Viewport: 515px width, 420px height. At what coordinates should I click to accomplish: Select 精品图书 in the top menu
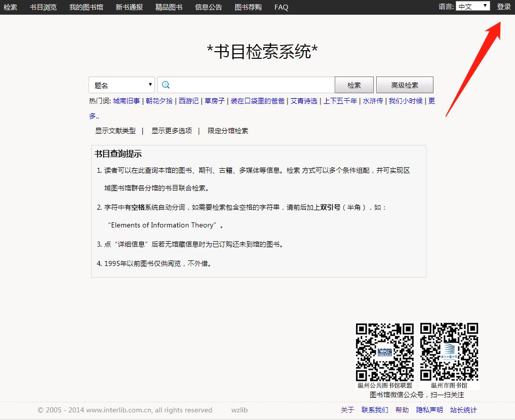[169, 7]
